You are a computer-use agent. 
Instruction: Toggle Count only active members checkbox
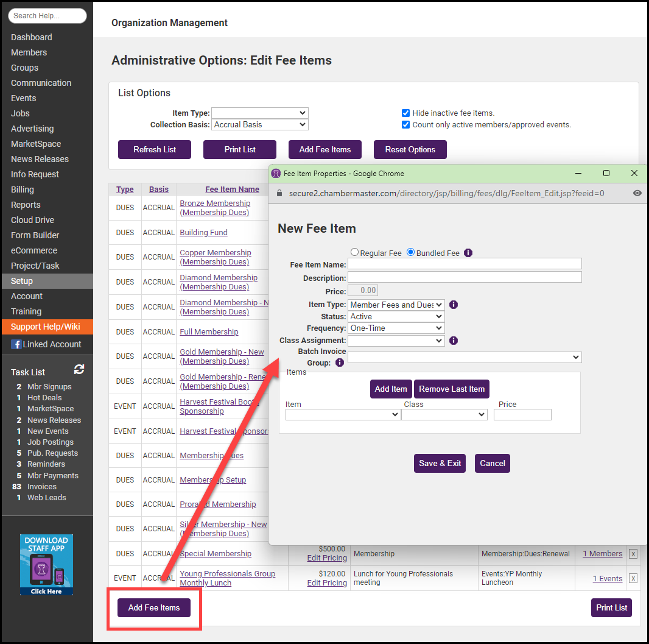(405, 124)
